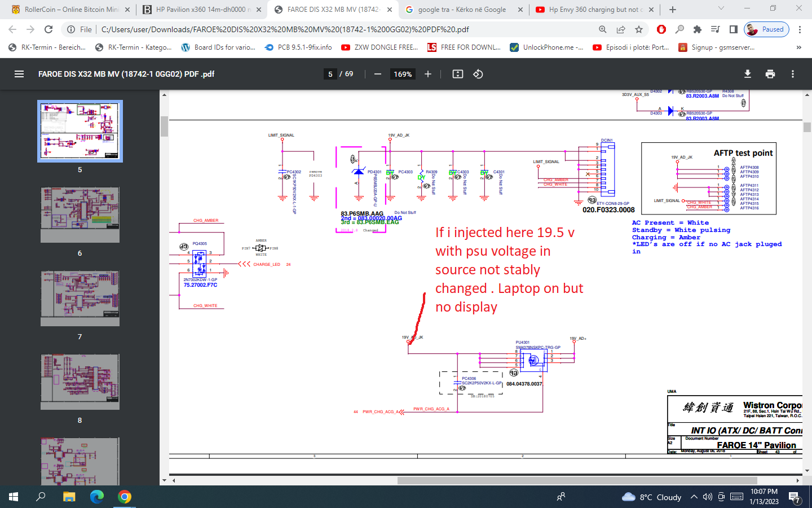
Task: Rotate the PDF counterclockwise
Action: tap(478, 74)
